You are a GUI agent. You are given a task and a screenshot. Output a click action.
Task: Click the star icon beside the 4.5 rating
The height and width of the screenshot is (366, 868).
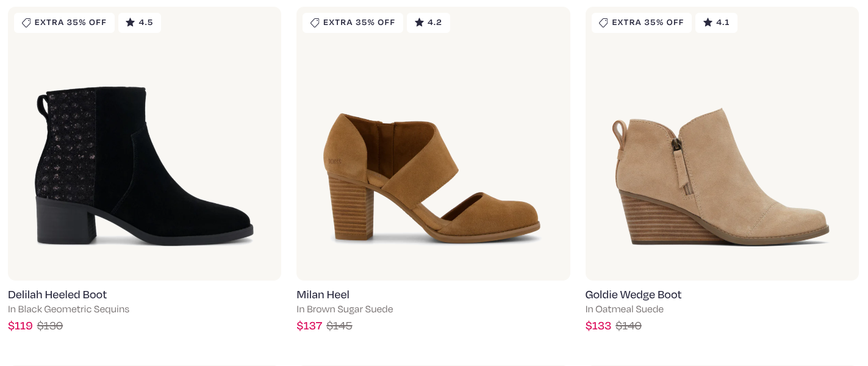tap(131, 22)
